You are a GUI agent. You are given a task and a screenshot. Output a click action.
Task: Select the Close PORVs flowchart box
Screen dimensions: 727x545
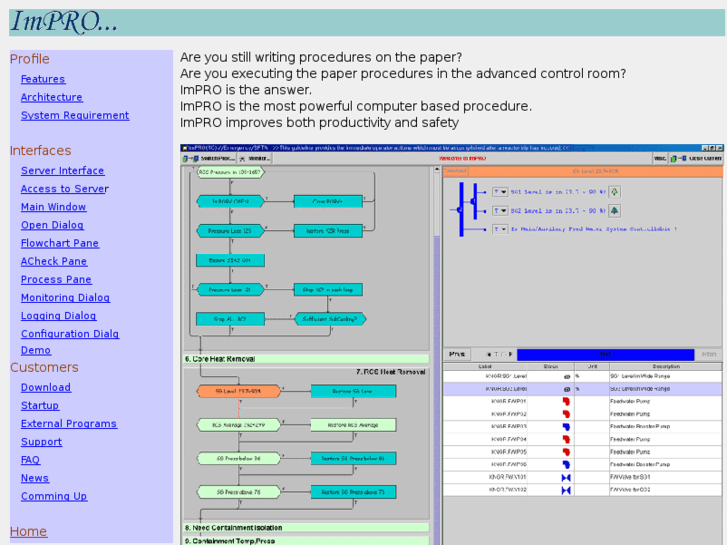328,201
